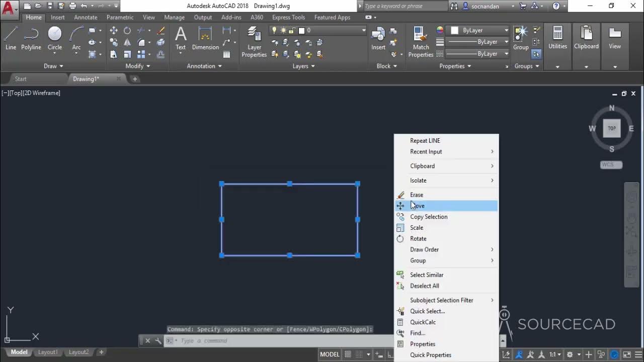The width and height of the screenshot is (644, 362).
Task: Click the Move icon in Modify panel
Action: click(x=114, y=31)
